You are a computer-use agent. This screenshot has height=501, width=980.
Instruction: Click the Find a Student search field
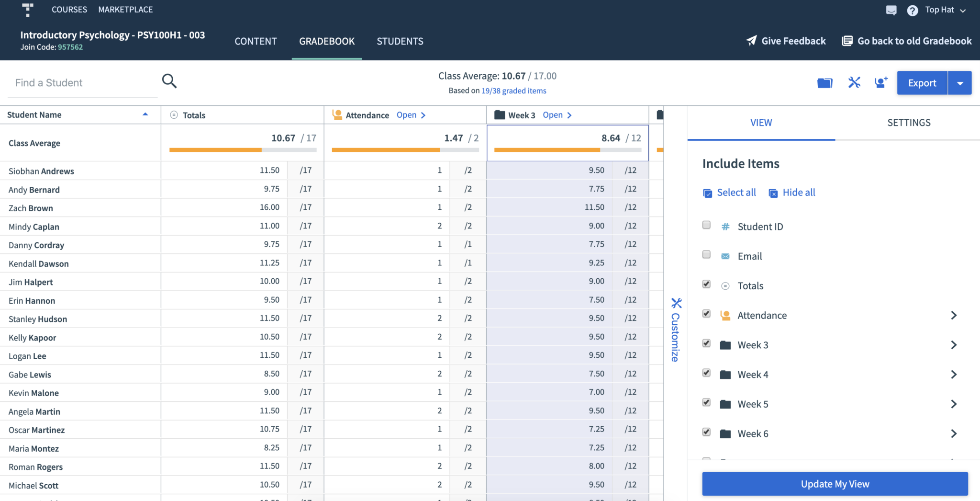tap(82, 83)
